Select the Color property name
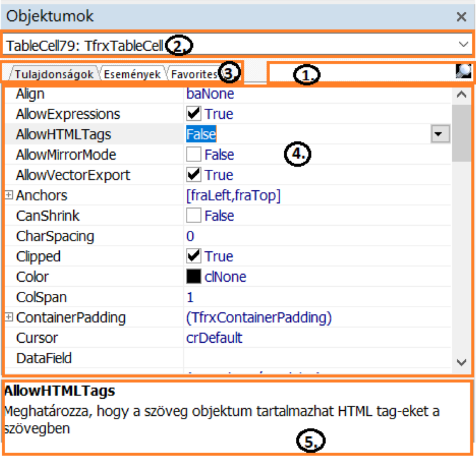The height and width of the screenshot is (456, 476). (x=32, y=277)
